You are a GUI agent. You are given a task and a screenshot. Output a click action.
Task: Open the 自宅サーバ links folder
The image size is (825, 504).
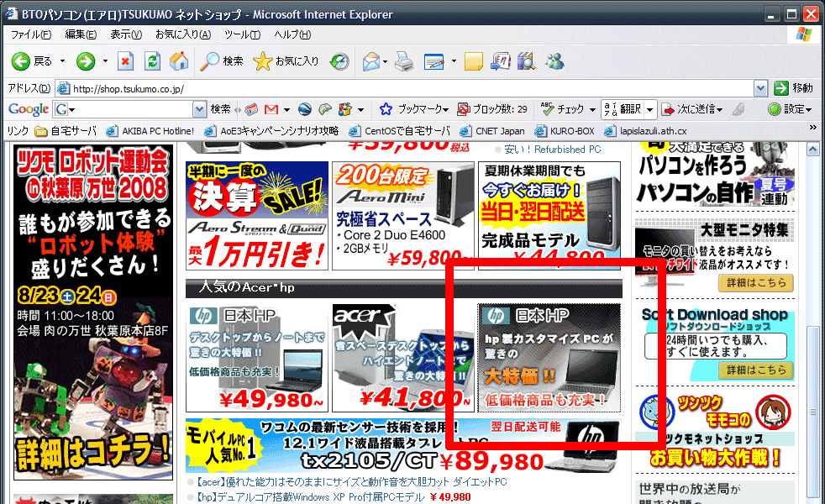click(66, 131)
